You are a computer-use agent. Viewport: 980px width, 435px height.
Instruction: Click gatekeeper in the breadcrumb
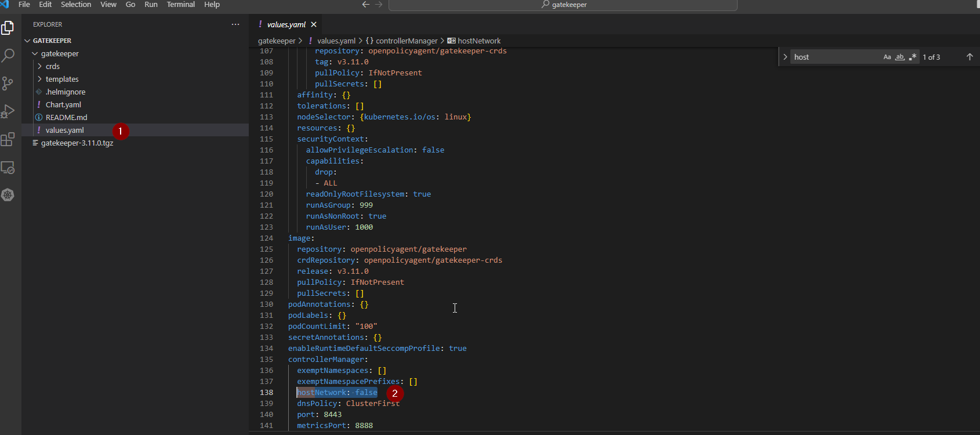[277, 41]
